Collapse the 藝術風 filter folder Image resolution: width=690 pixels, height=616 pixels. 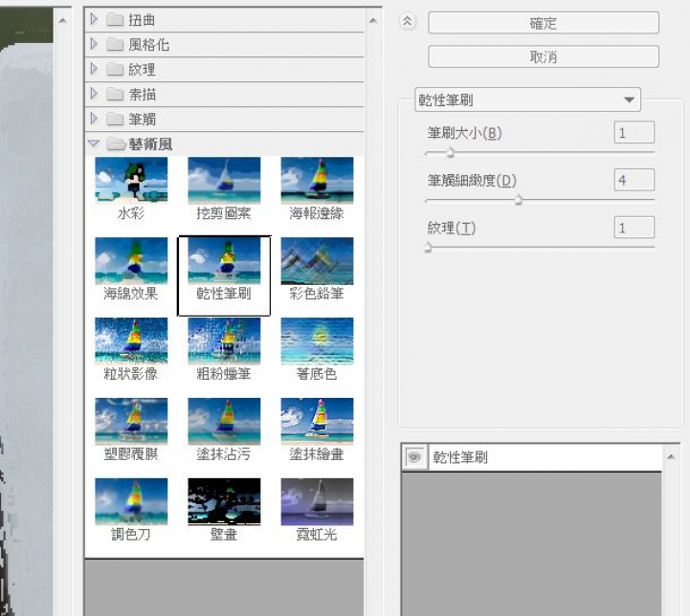click(x=93, y=143)
